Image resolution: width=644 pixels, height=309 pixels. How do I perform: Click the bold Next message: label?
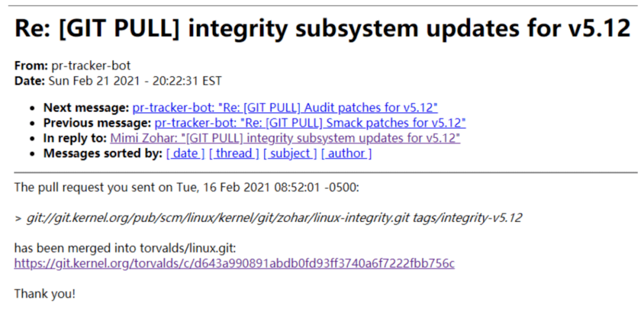86,108
